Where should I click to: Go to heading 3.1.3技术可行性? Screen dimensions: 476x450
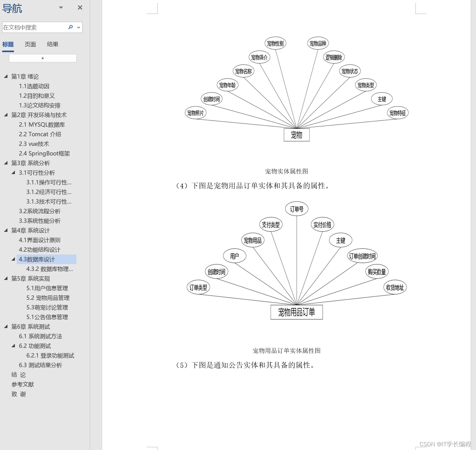pyautogui.click(x=49, y=201)
